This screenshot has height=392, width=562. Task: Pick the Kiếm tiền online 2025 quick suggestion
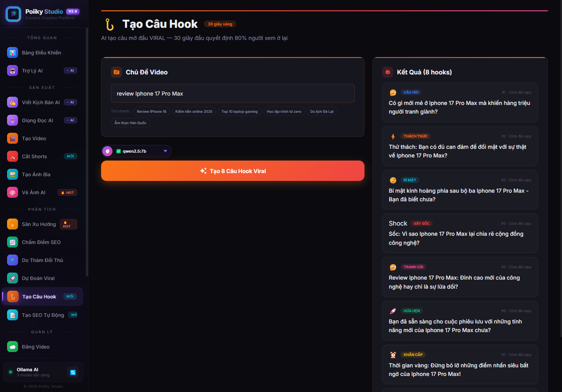[x=194, y=112]
